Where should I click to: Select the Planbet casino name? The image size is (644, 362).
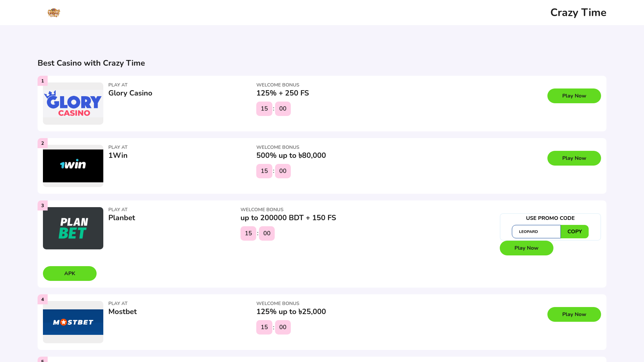click(122, 218)
